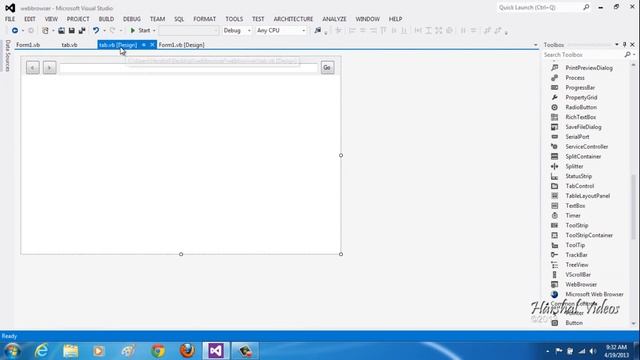Open the BUILD menu
Viewport: 640px width, 360px height.
tap(106, 19)
